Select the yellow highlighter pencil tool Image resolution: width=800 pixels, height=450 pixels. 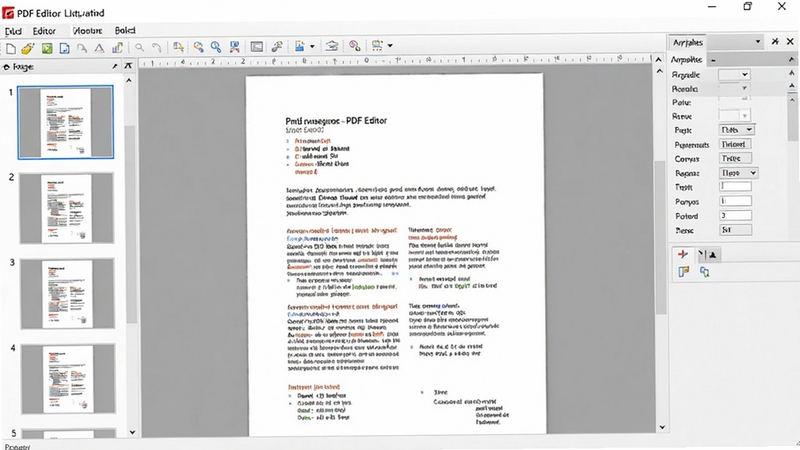coord(28,48)
